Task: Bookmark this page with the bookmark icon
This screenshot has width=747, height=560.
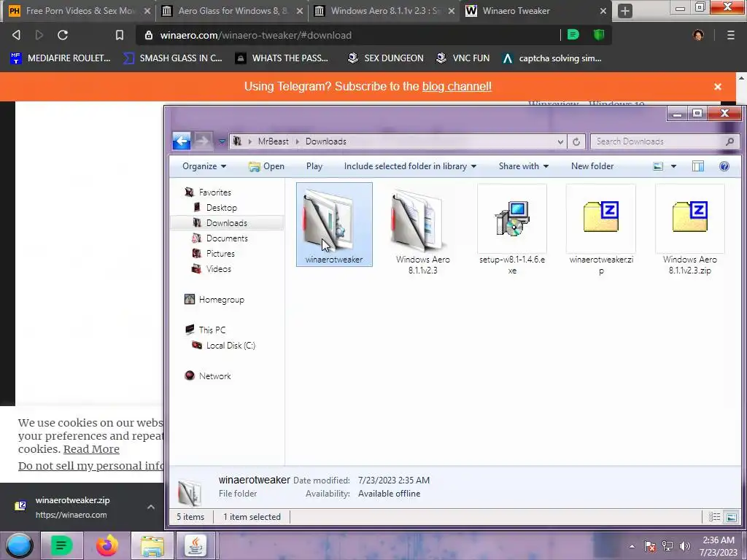Action: (120, 35)
